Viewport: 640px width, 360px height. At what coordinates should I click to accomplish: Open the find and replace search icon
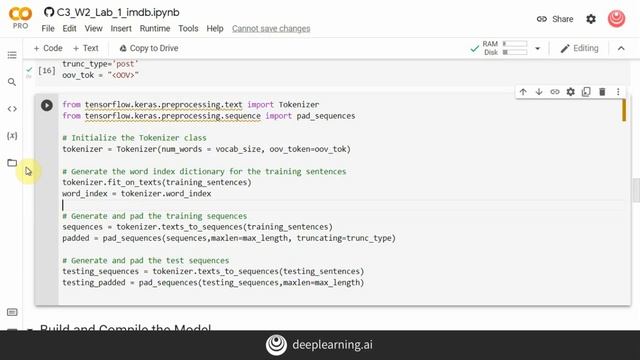point(12,82)
